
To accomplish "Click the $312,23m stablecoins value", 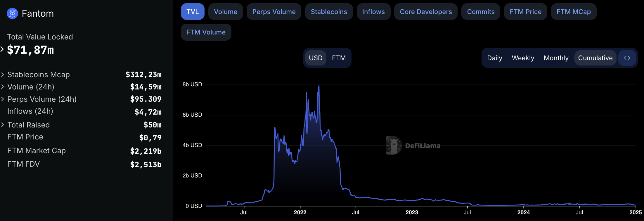I will (143, 75).
